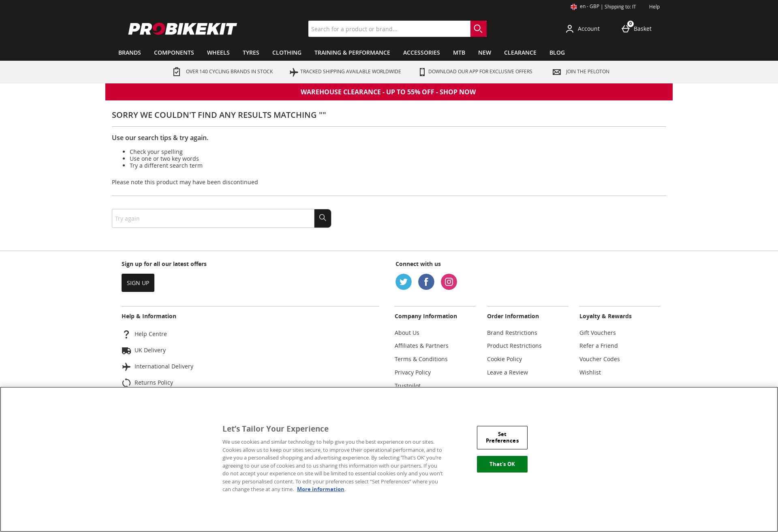Click the Help Centre question mark icon
The width and height of the screenshot is (778, 532).
point(126,334)
